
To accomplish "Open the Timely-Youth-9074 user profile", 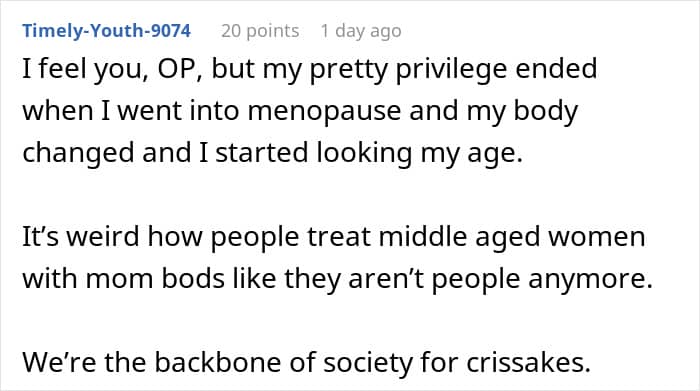I will tap(107, 30).
